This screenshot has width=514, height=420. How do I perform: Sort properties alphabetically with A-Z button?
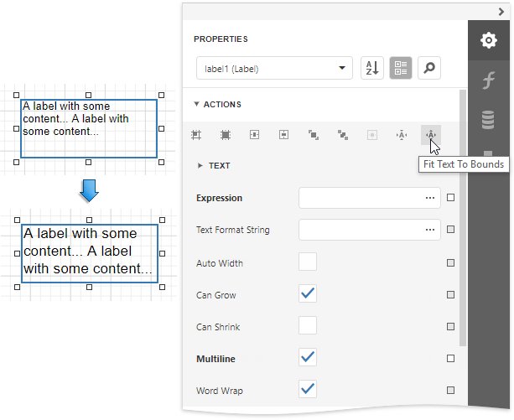coord(371,68)
